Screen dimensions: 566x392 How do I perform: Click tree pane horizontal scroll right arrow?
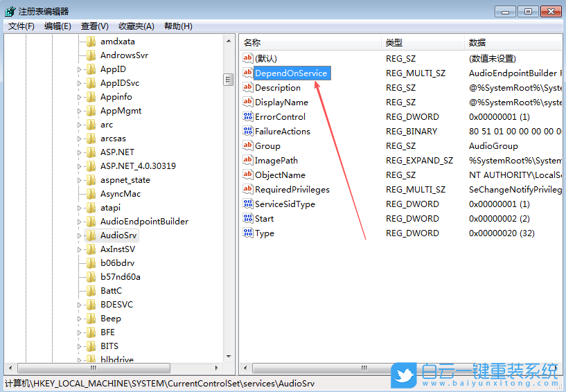click(x=217, y=368)
